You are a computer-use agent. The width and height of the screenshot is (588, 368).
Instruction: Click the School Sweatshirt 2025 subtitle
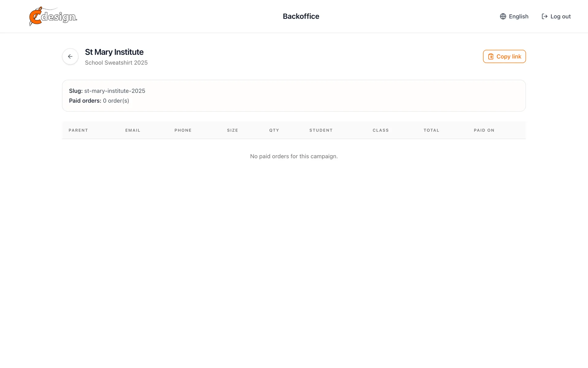click(x=116, y=63)
